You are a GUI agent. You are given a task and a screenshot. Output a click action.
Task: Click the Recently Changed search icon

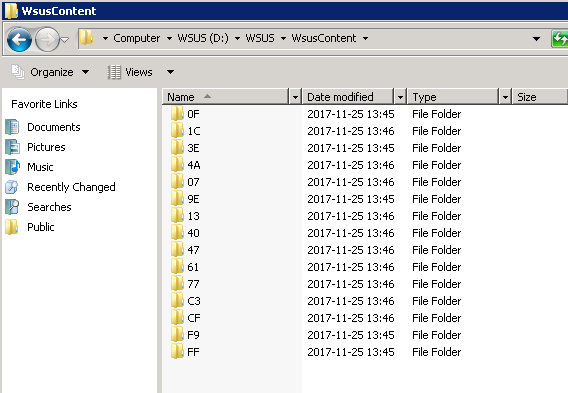12,187
